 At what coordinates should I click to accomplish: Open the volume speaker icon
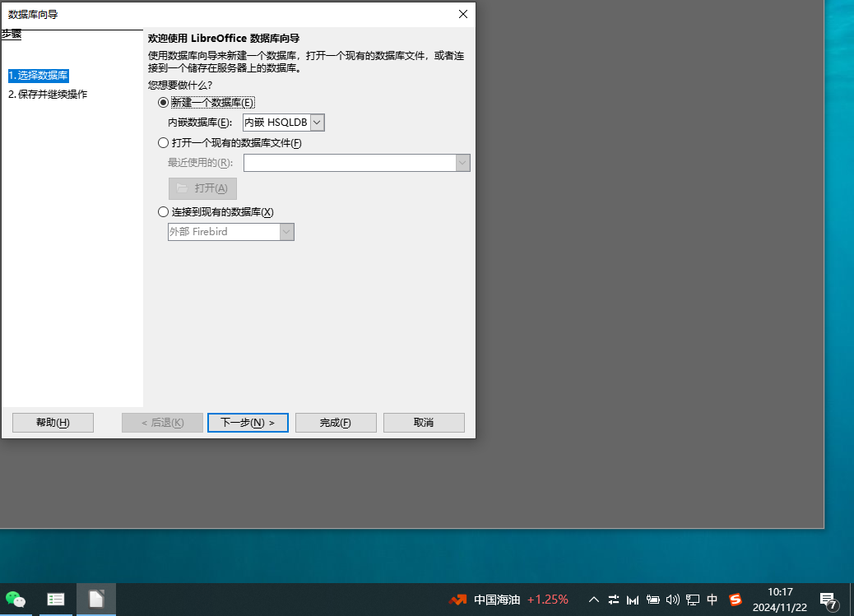(x=673, y=600)
